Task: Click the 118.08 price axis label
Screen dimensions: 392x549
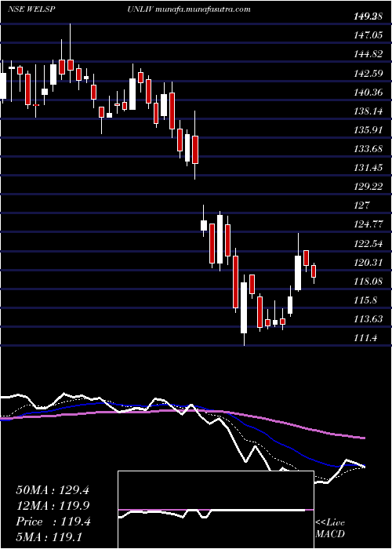Action: pos(367,281)
